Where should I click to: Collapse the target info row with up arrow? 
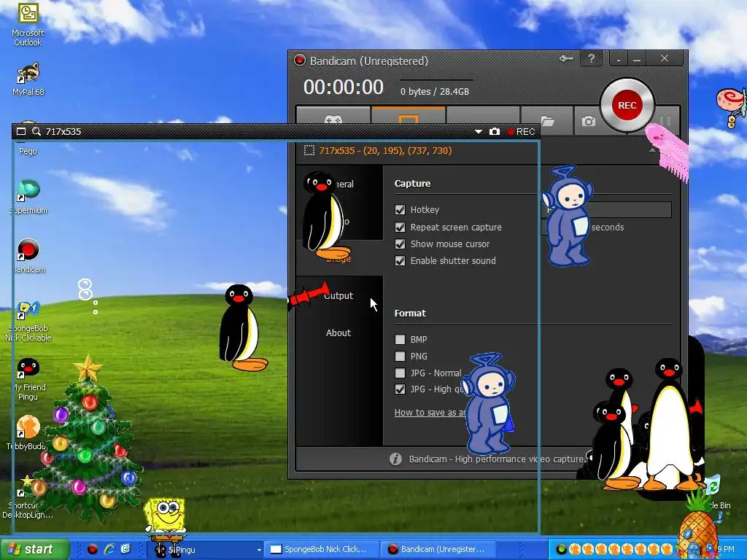coord(651,150)
